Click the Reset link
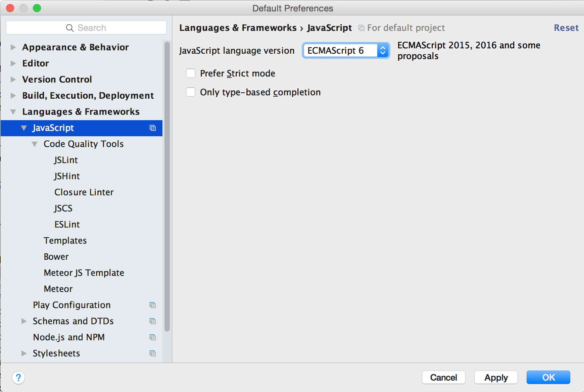Viewport: 584px width, 392px height. pos(566,28)
